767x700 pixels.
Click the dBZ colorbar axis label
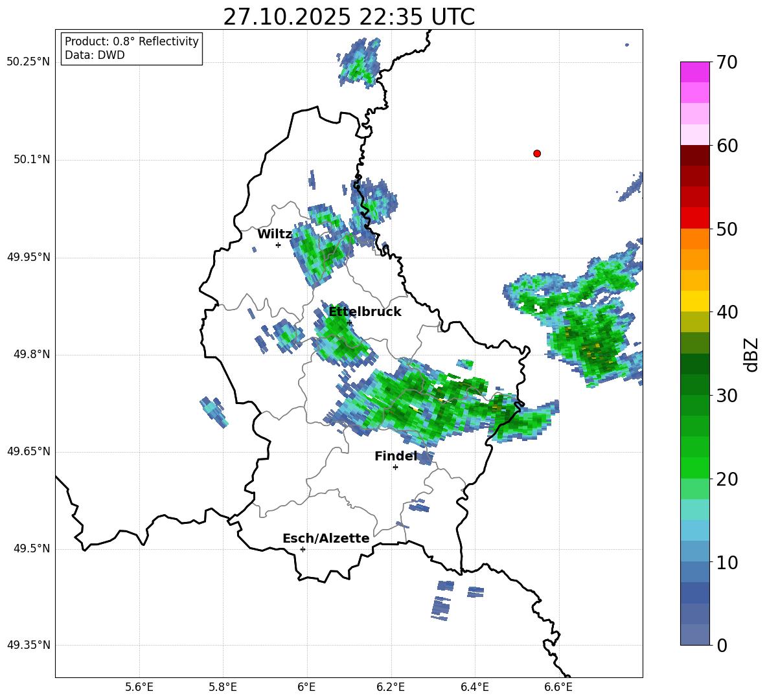click(752, 354)
